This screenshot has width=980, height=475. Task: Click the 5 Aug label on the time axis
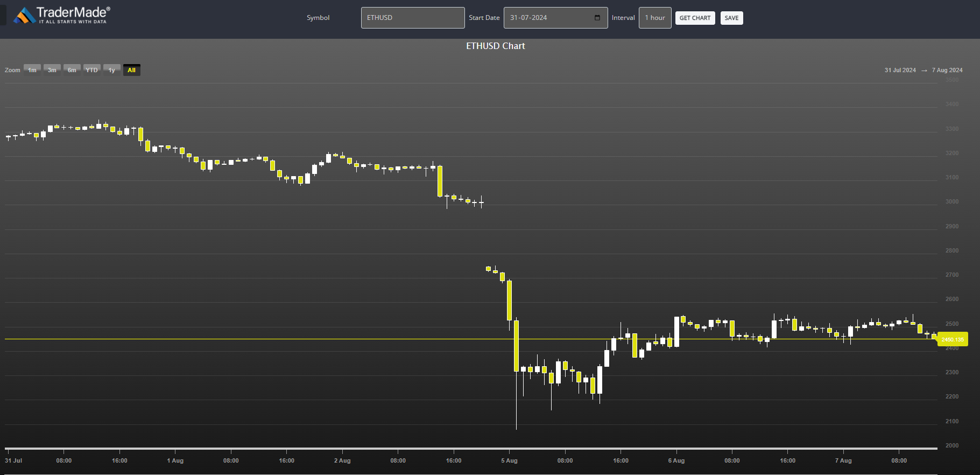click(x=509, y=460)
